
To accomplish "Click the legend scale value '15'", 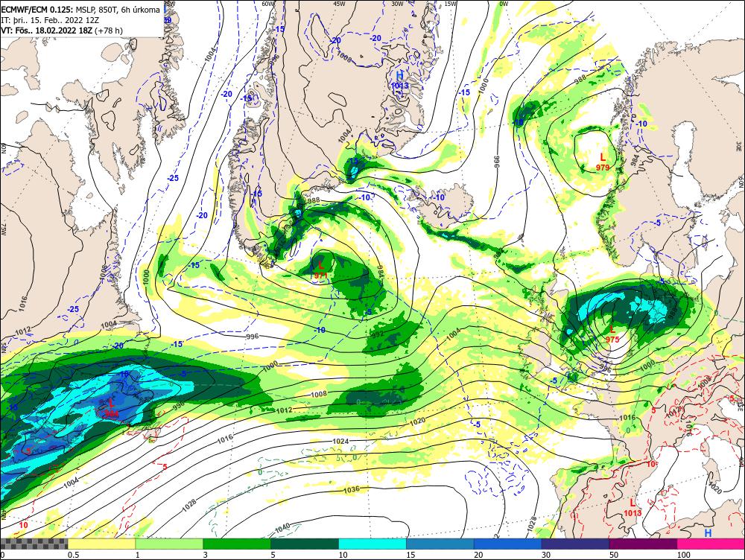I will click(410, 555).
